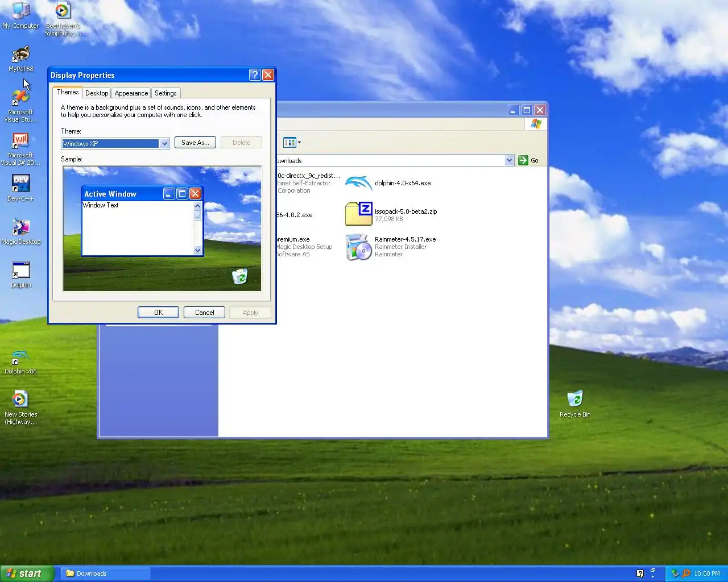This screenshot has height=582, width=728.
Task: Click the Save As... button
Action: (x=195, y=143)
